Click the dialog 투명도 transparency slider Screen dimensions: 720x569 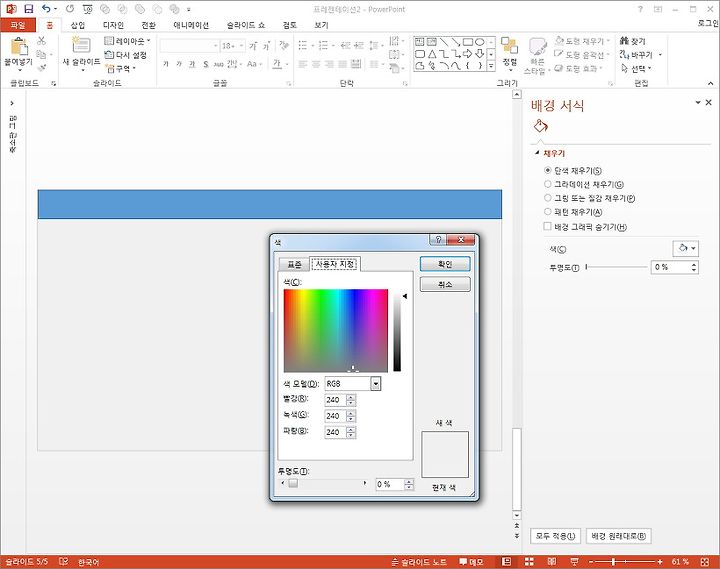(x=324, y=483)
